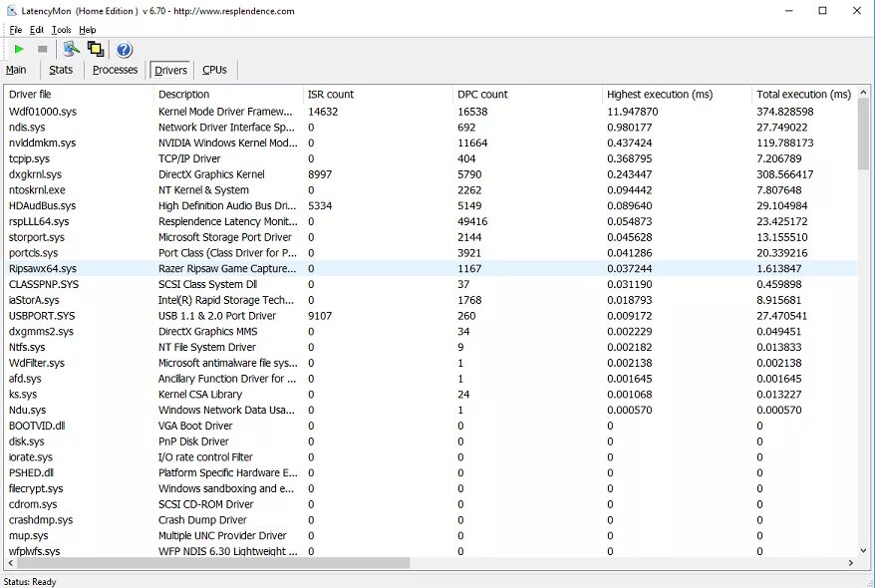
Task: Select the BOOTVID.dll row
Action: pyautogui.click(x=431, y=426)
